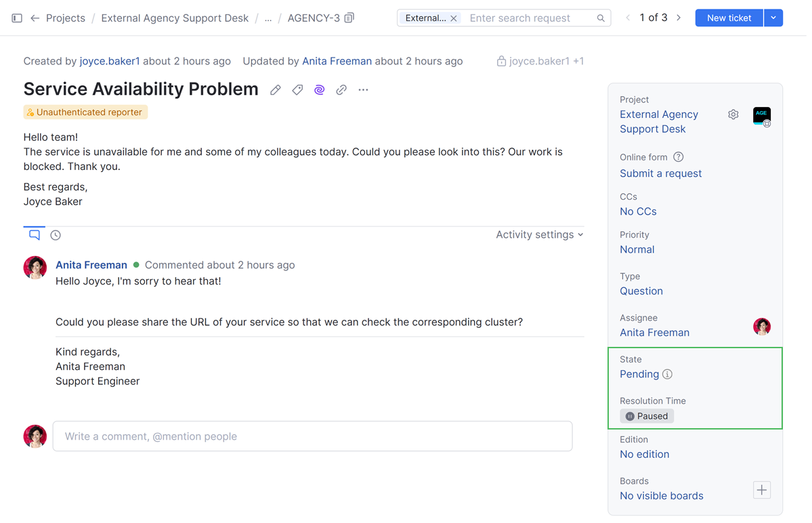Image resolution: width=812 pixels, height=523 pixels.
Task: Open the Submit a request link
Action: (660, 173)
